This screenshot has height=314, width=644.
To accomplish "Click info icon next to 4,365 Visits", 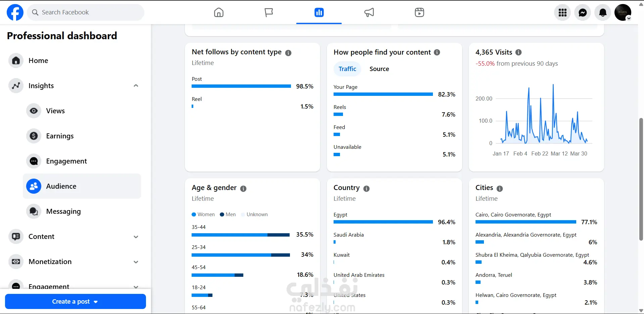I will pyautogui.click(x=518, y=52).
